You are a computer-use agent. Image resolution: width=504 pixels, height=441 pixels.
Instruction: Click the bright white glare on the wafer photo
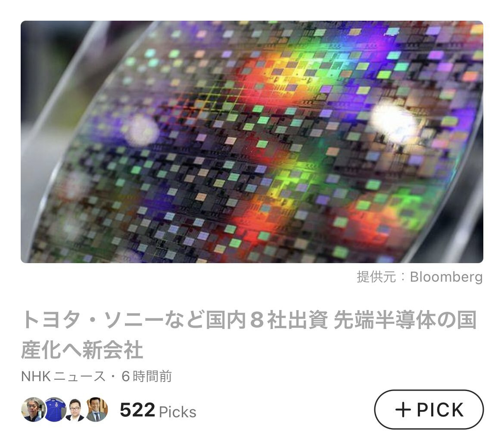pos(394,121)
